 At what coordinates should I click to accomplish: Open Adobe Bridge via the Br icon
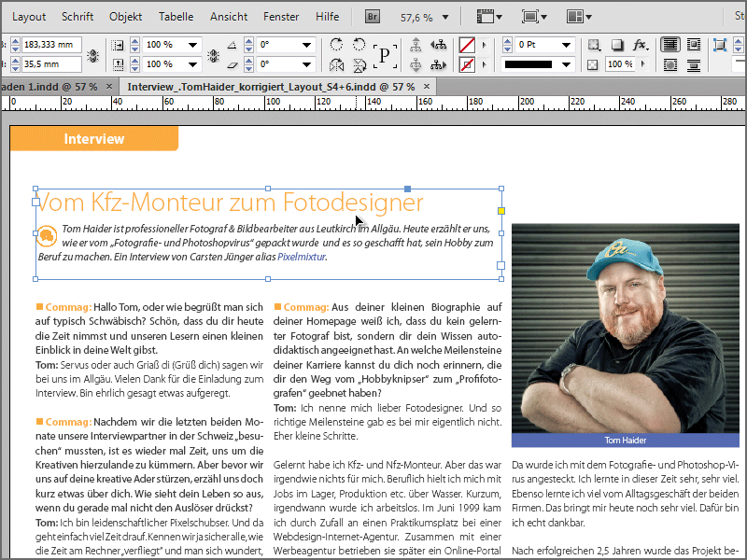tap(372, 17)
